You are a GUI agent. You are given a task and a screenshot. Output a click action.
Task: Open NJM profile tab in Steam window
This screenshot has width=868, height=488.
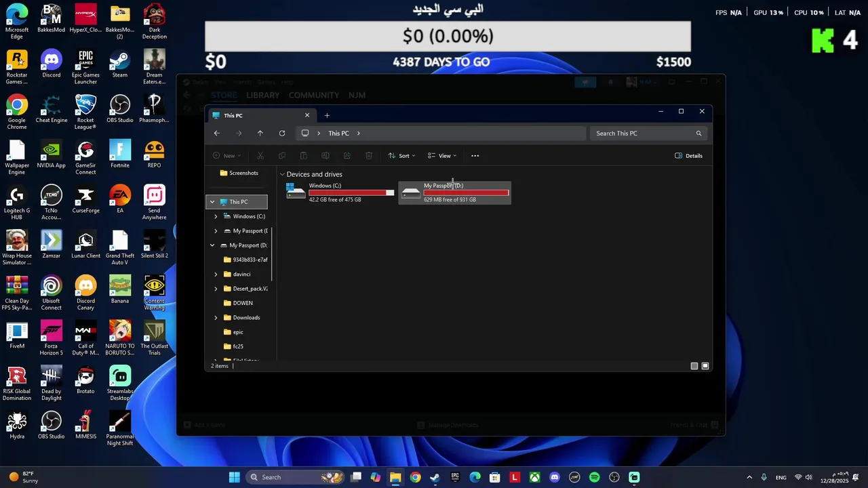pyautogui.click(x=357, y=96)
